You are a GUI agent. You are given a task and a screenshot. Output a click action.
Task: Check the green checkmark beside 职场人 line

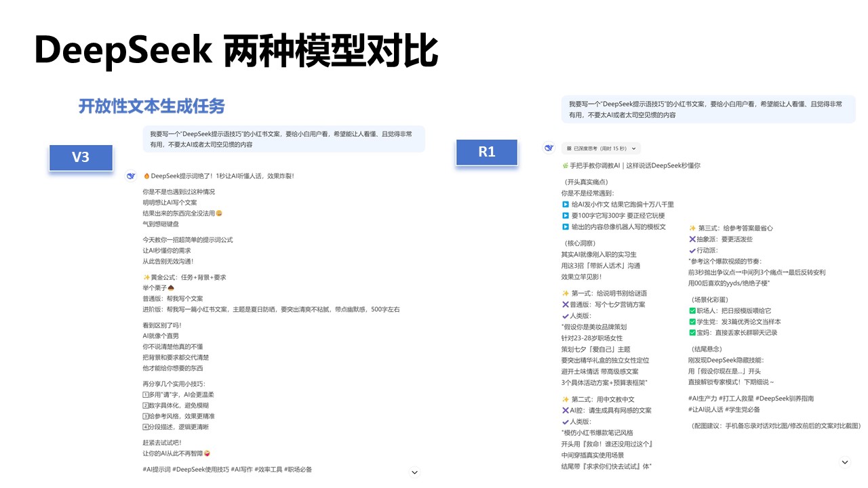pyautogui.click(x=693, y=312)
